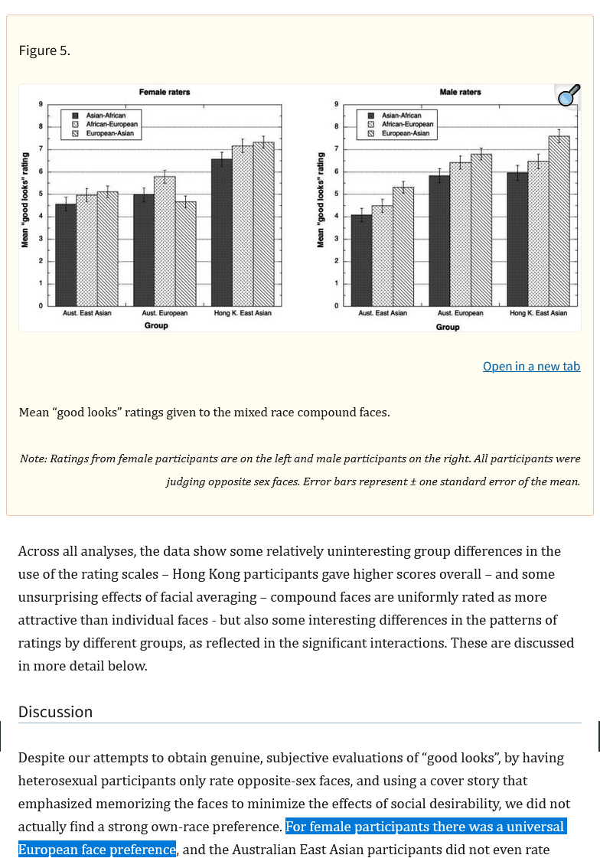The width and height of the screenshot is (600, 868).
Task: Click European-Asian legend swatch in Male raters chart
Action: tap(371, 133)
